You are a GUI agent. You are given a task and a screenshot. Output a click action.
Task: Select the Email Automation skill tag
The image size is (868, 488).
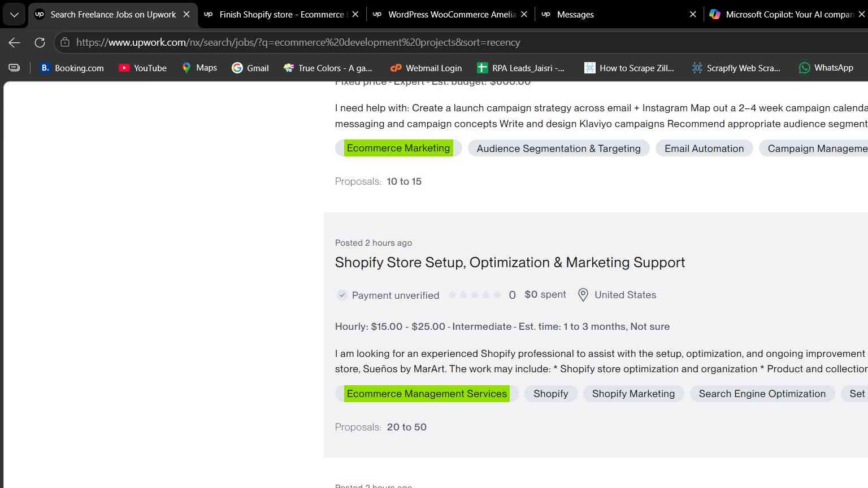[704, 149]
